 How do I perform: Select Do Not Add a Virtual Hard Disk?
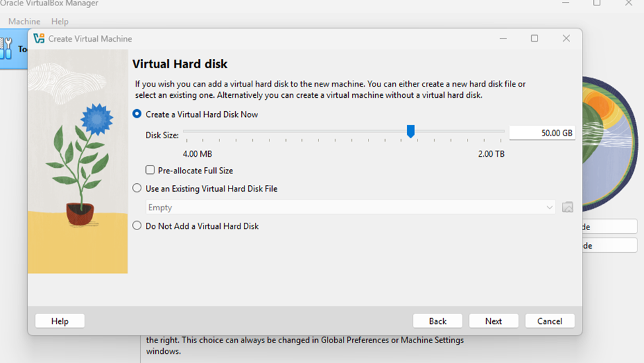(x=137, y=225)
